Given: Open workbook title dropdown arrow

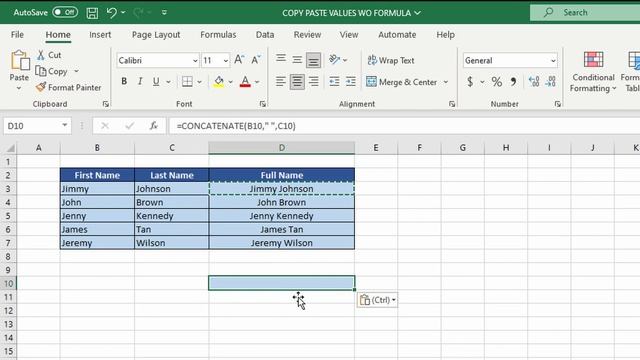Looking at the screenshot, I should click(418, 13).
